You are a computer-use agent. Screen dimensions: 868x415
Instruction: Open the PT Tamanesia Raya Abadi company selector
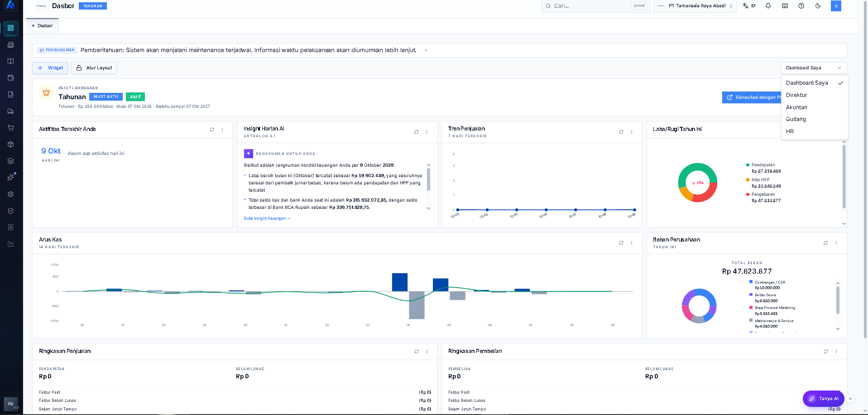[695, 6]
